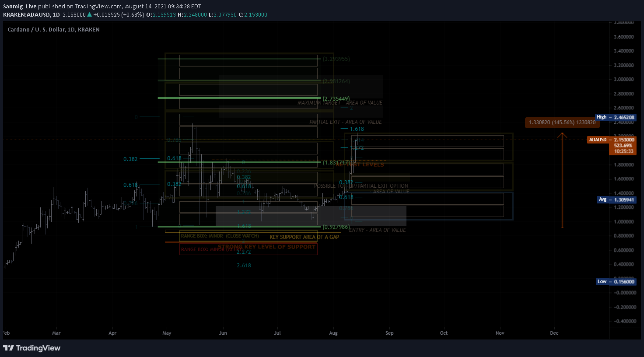This screenshot has width=644, height=357.
Task: Click the L:2.077930 low value in header
Action: click(223, 15)
